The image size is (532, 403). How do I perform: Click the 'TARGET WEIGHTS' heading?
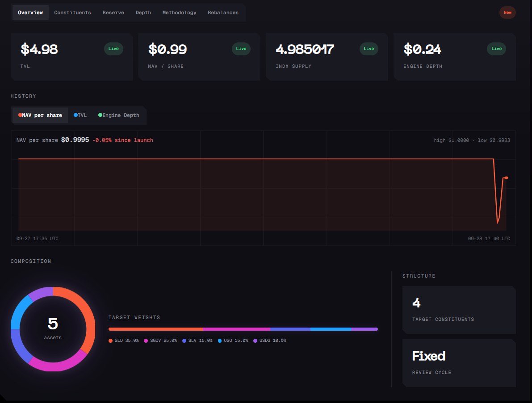pyautogui.click(x=134, y=318)
